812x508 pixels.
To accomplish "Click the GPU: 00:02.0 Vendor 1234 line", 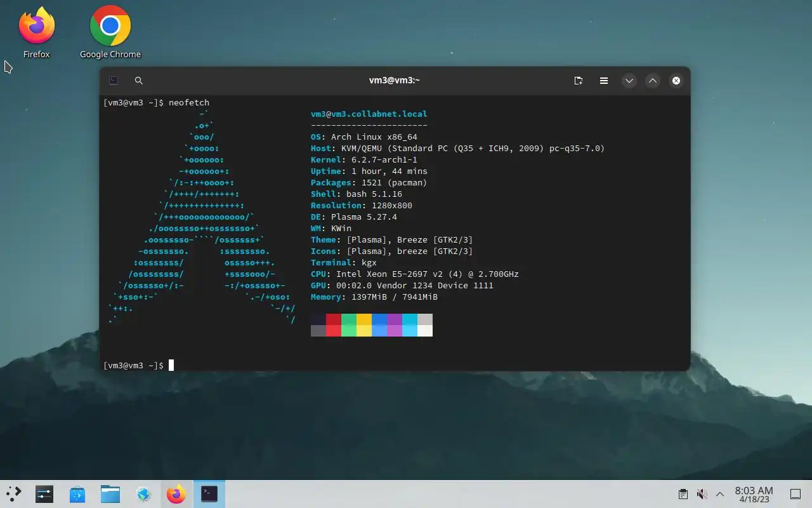I will (402, 286).
